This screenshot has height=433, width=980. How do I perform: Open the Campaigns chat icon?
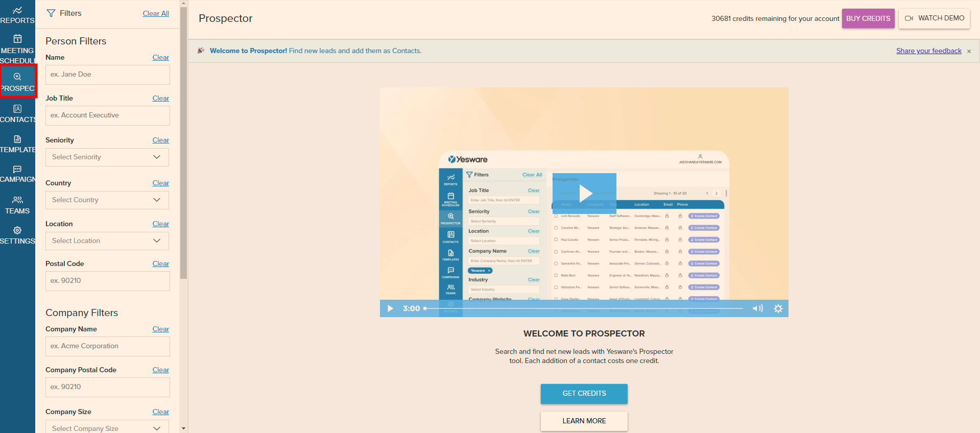[x=17, y=169]
